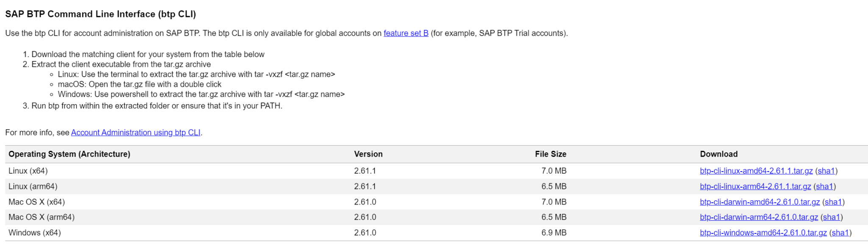The height and width of the screenshot is (249, 868).
Task: Download btp-cli-windows-amd64-2.61.0.tar.gz
Action: pyautogui.click(x=763, y=233)
